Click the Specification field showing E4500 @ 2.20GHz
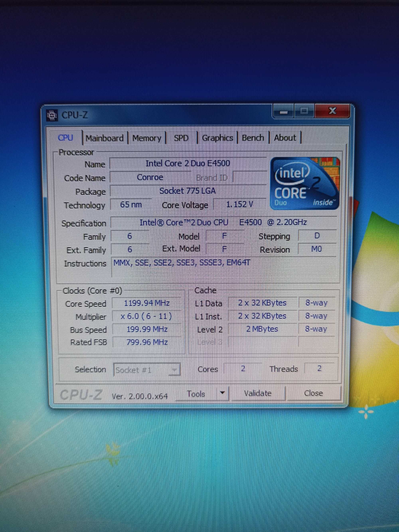Image resolution: width=399 pixels, height=532 pixels. pyautogui.click(x=223, y=222)
